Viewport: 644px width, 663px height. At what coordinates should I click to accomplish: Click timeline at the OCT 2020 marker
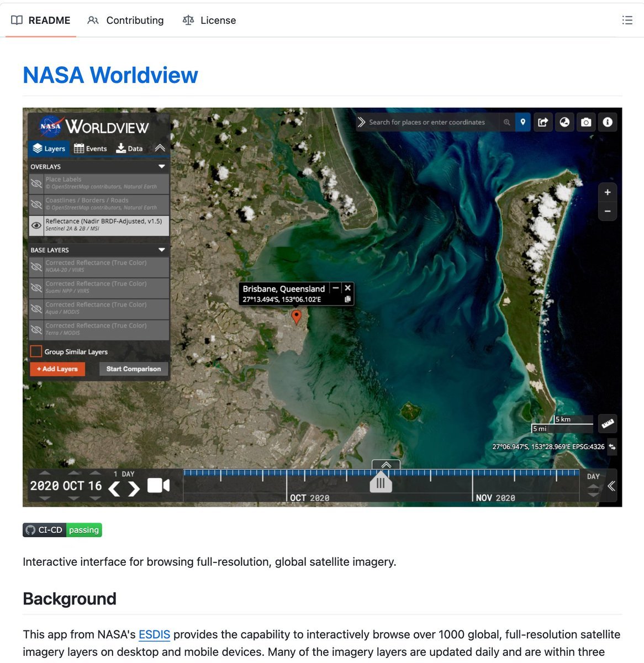310,498
